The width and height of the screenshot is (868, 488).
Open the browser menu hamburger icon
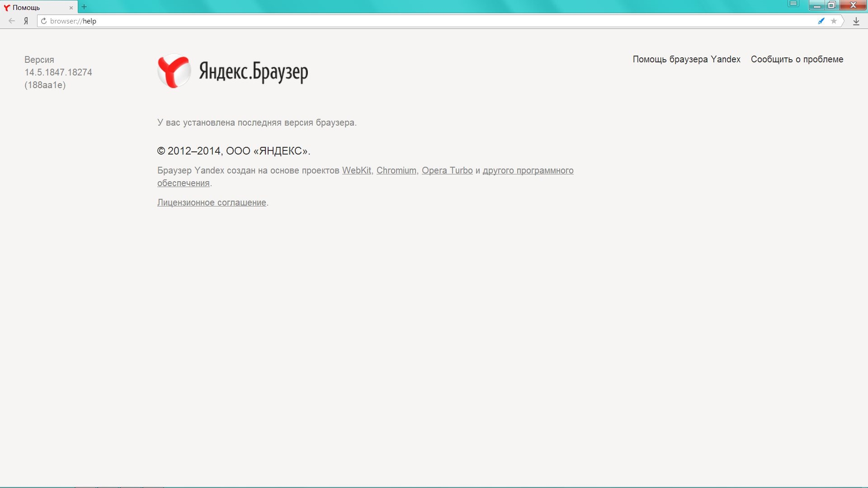pyautogui.click(x=793, y=4)
